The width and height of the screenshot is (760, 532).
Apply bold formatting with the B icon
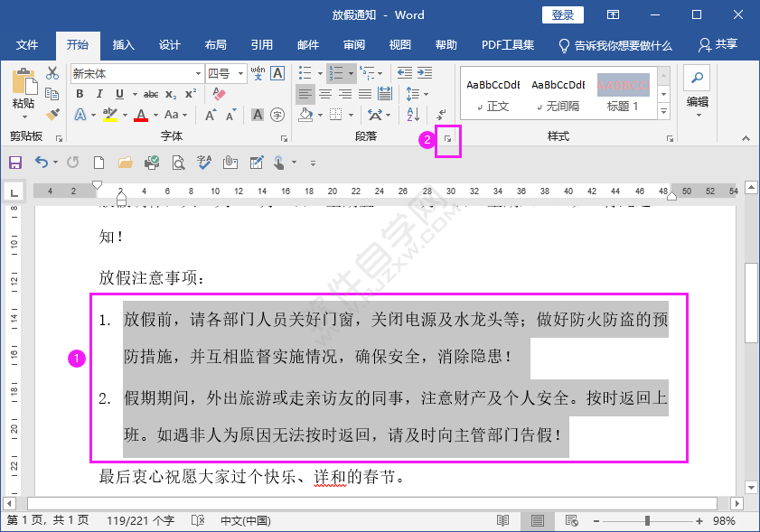pos(80,93)
